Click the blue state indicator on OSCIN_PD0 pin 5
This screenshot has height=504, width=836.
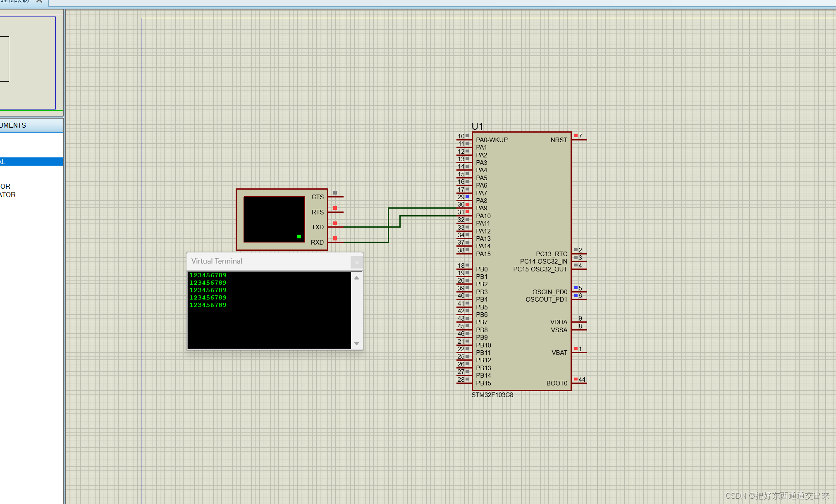point(576,288)
